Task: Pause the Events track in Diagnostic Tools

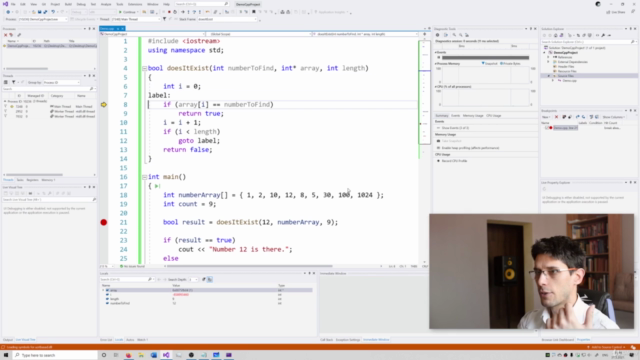Action: (439, 58)
